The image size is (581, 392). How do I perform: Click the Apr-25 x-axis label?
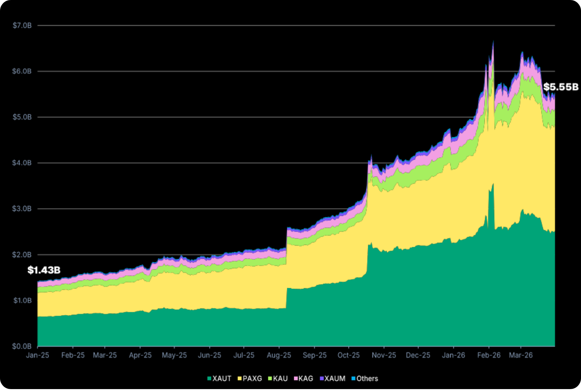(x=140, y=355)
